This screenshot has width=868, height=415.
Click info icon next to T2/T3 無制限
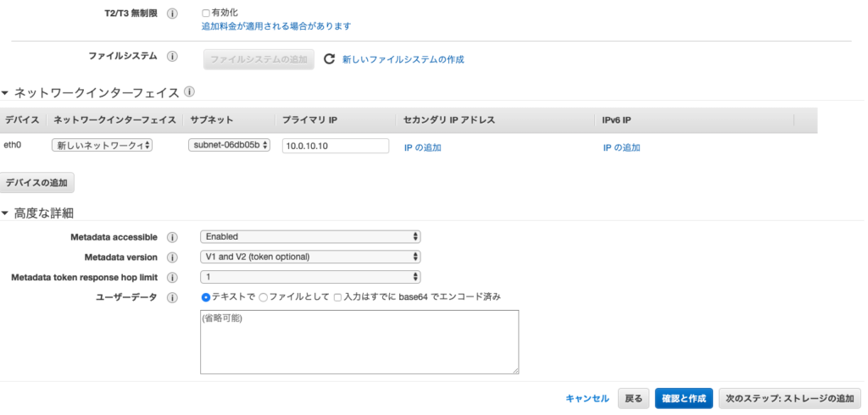(173, 14)
